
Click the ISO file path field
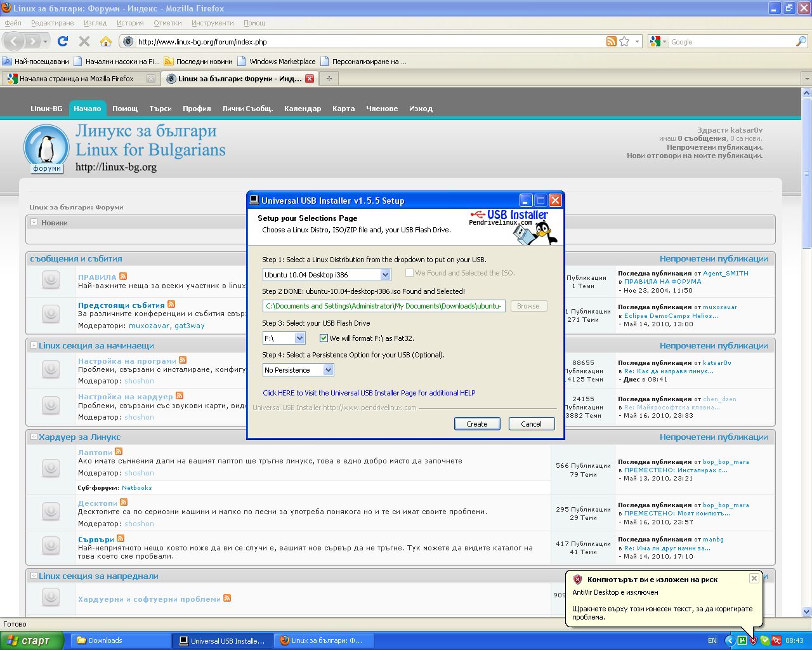tap(384, 306)
